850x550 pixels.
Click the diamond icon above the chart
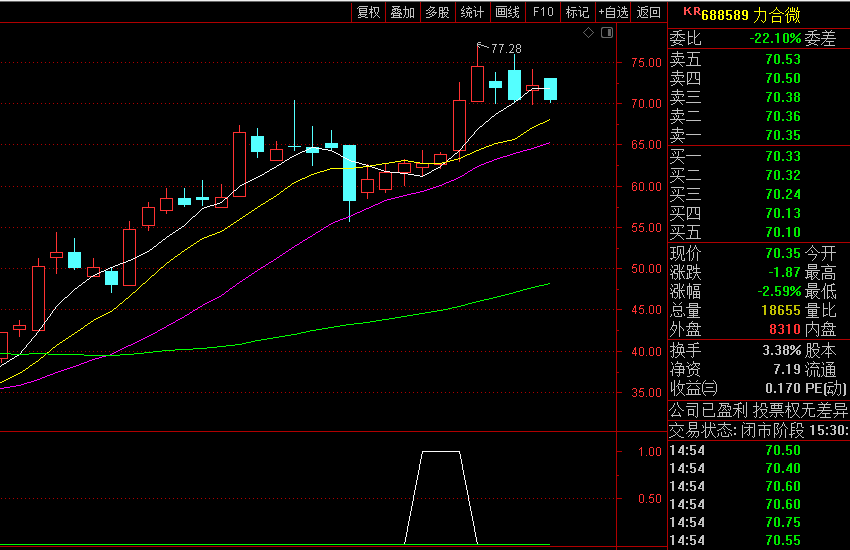coord(589,34)
